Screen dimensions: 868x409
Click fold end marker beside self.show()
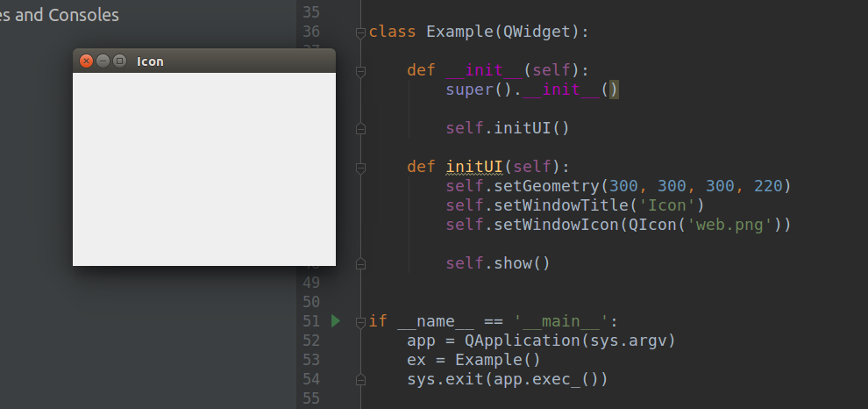coord(360,264)
